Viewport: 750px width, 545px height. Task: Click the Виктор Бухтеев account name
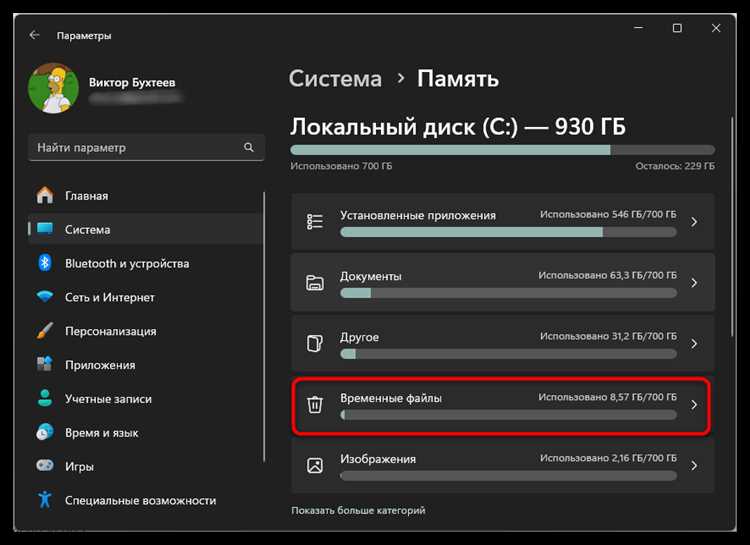(132, 82)
